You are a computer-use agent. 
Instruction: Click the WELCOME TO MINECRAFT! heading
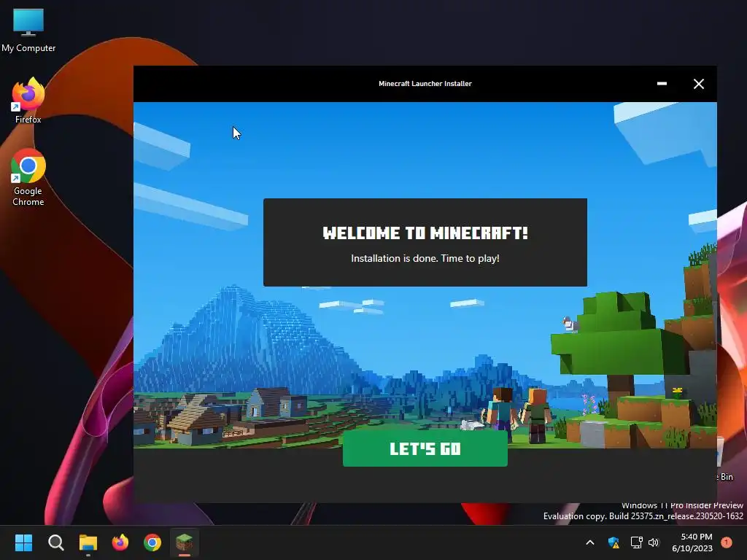pos(425,233)
